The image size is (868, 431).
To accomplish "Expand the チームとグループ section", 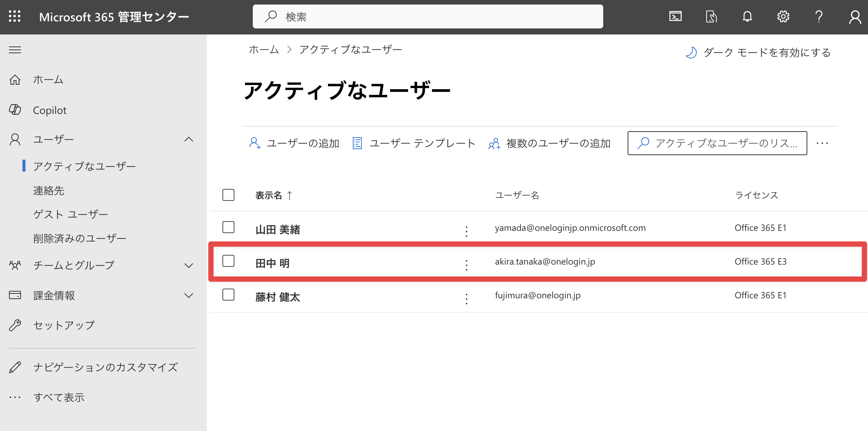I will (x=189, y=265).
